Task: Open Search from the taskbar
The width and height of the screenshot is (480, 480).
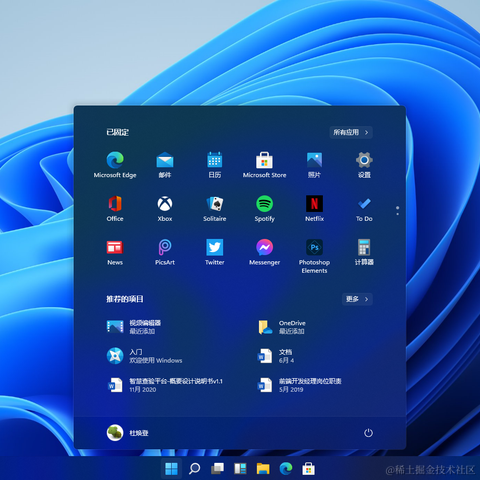Action: pyautogui.click(x=194, y=469)
